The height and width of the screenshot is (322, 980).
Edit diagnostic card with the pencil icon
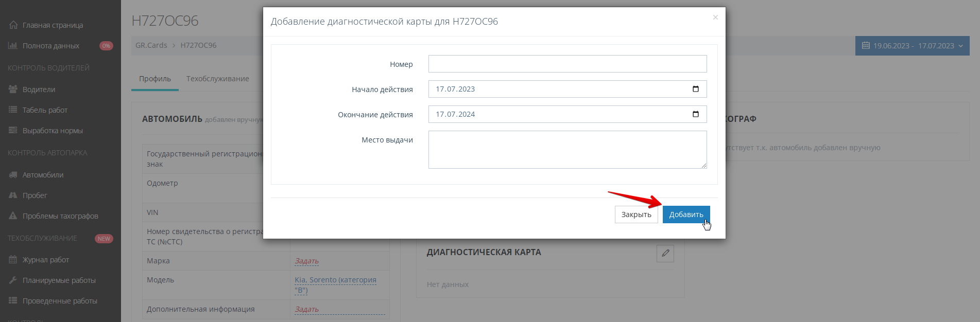click(x=665, y=253)
